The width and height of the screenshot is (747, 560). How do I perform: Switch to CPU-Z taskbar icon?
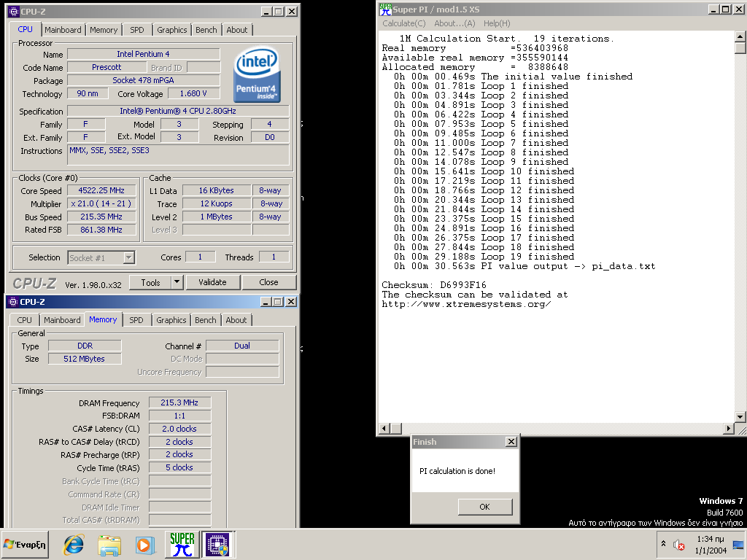pyautogui.click(x=217, y=544)
